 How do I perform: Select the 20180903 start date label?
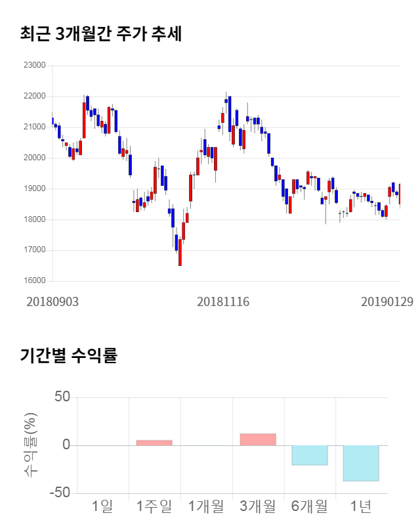[52, 301]
